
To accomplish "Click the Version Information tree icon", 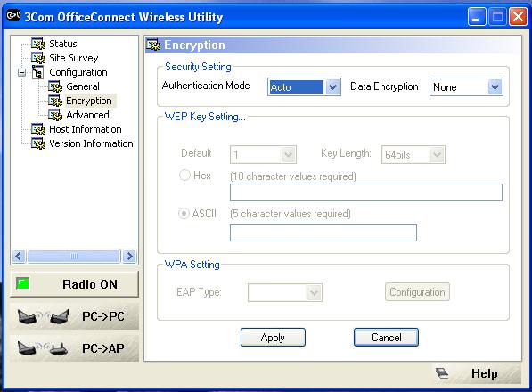I will tap(38, 143).
